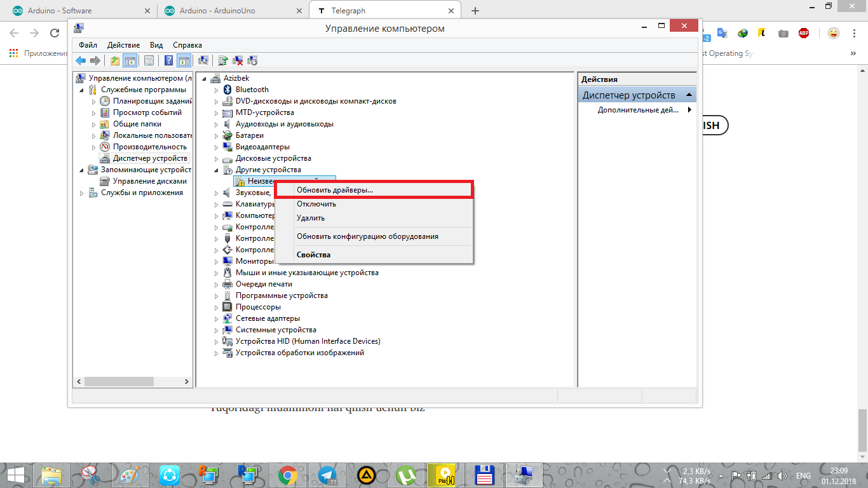Expand Дополнительные действия submenu arrow
Viewport: 868px width, 488px height.
point(690,110)
